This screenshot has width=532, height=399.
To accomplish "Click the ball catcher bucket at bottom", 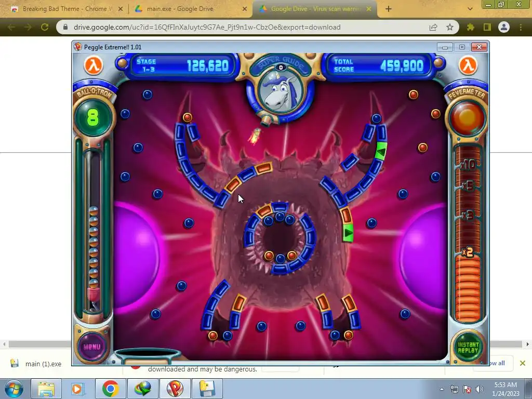I will 148,355.
